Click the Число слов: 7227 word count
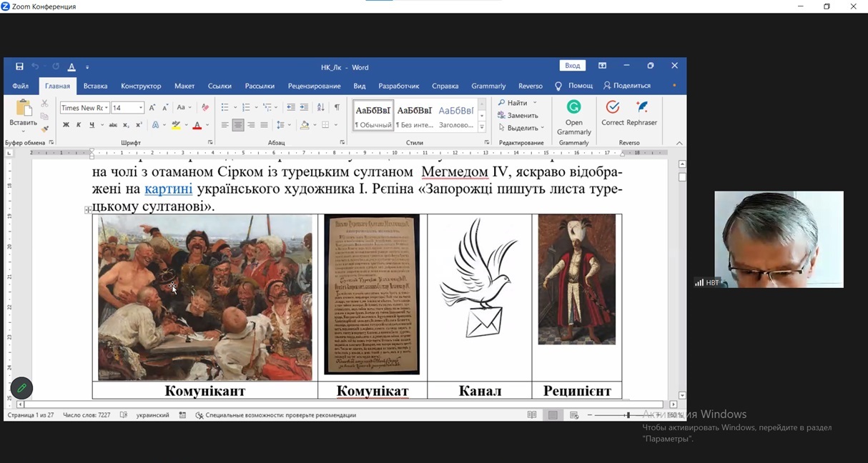 (x=87, y=415)
